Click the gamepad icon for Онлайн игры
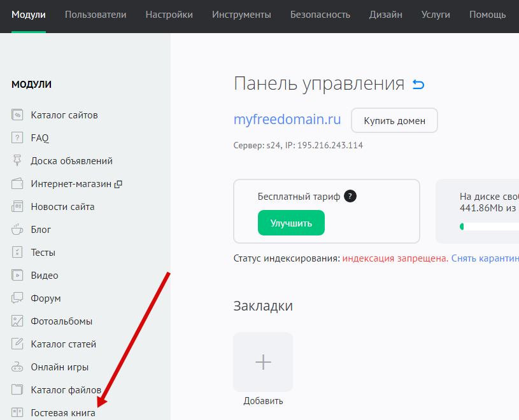The image size is (519, 420). click(x=17, y=367)
